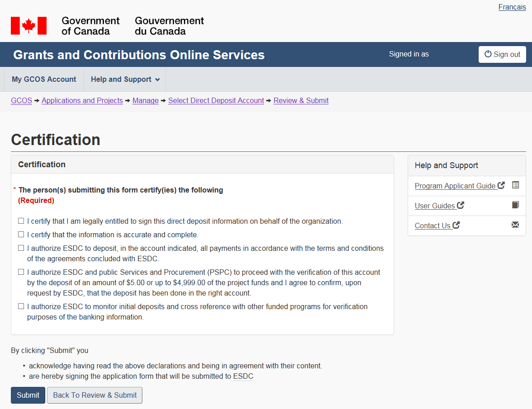
Task: Click Back To Review & Submit button
Action: (95, 395)
